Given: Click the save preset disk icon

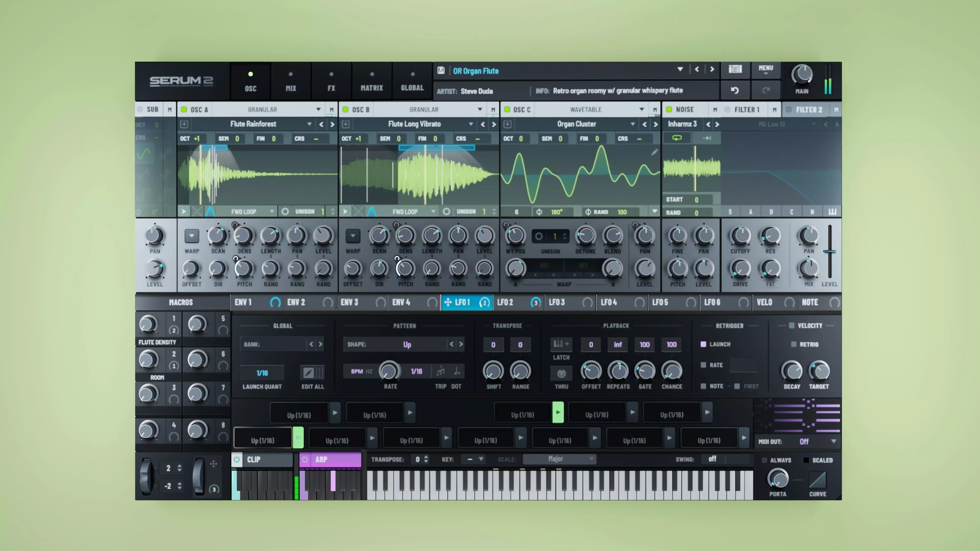Looking at the screenshot, I should 441,70.
